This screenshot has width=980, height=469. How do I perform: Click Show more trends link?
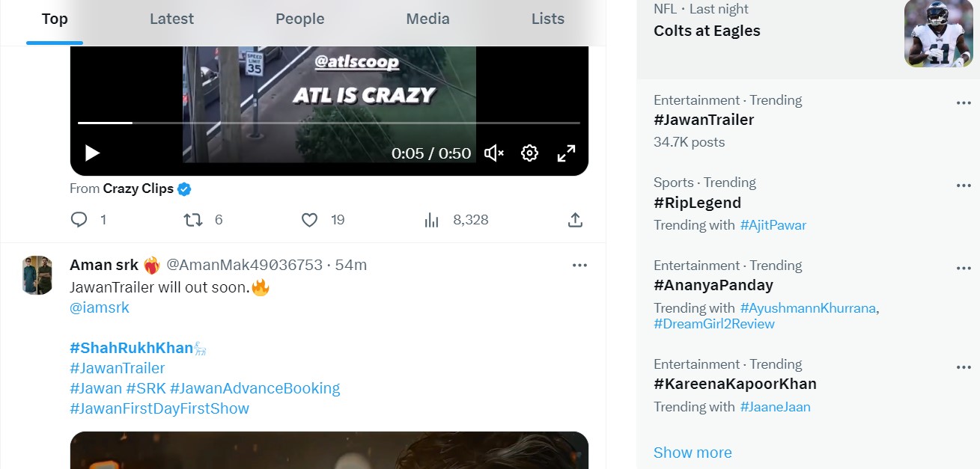point(693,453)
